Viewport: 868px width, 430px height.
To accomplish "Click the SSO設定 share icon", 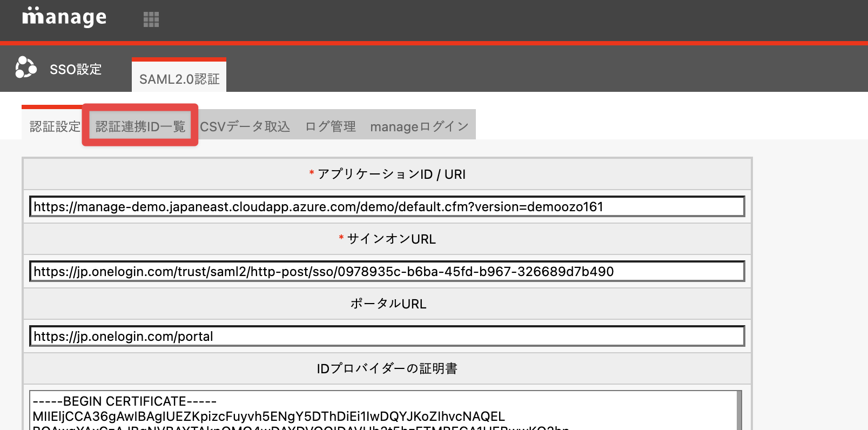I will click(26, 68).
